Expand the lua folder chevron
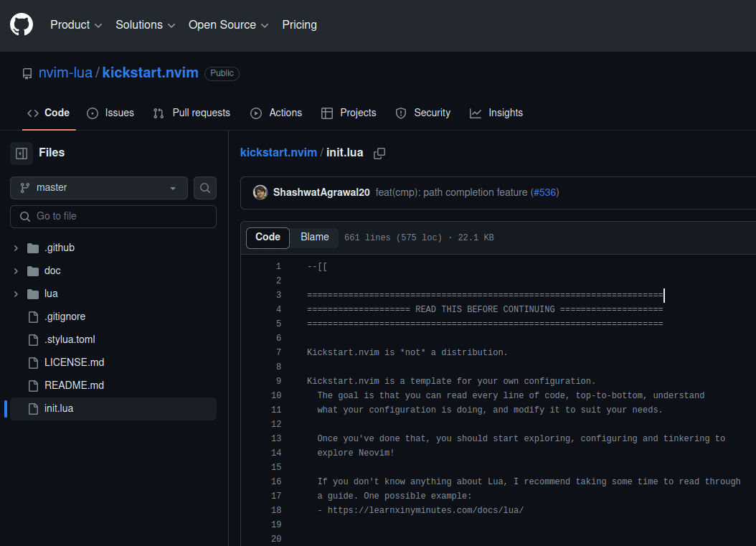Image resolution: width=756 pixels, height=546 pixels. 16,293
